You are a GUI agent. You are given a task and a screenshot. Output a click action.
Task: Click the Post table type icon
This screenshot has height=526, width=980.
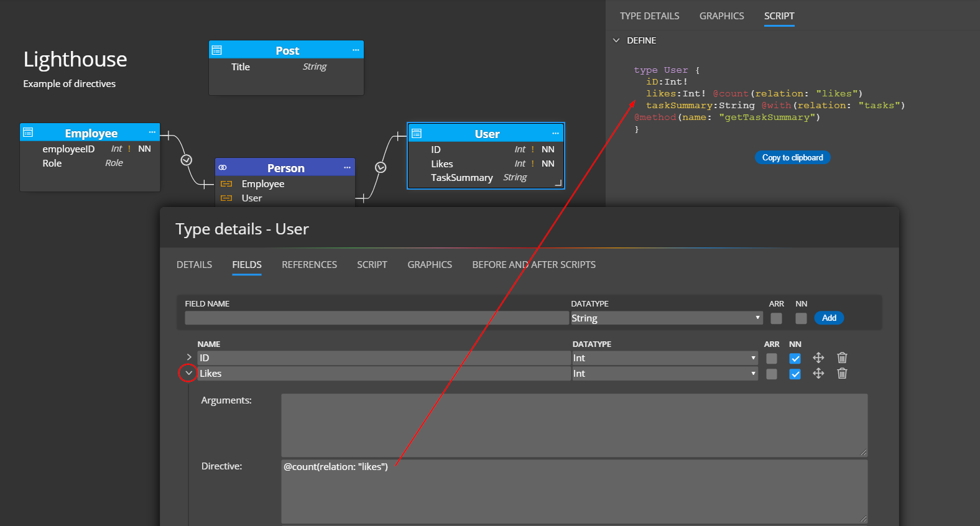click(217, 50)
